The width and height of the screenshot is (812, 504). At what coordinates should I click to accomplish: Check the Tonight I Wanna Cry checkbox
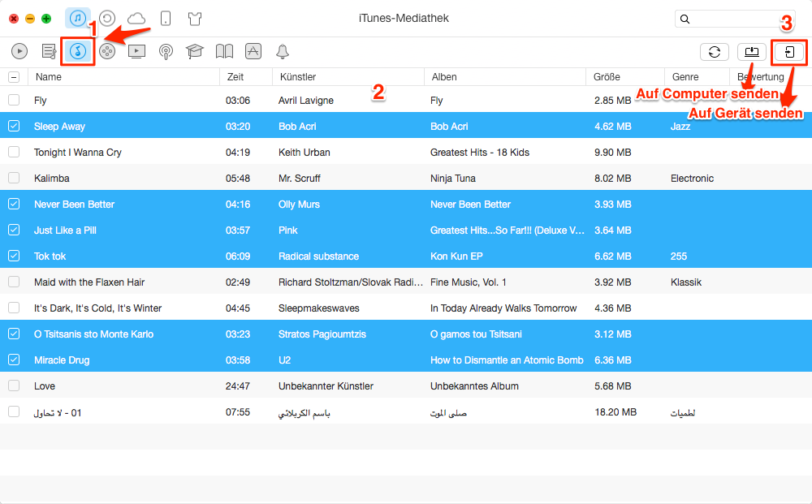[14, 152]
